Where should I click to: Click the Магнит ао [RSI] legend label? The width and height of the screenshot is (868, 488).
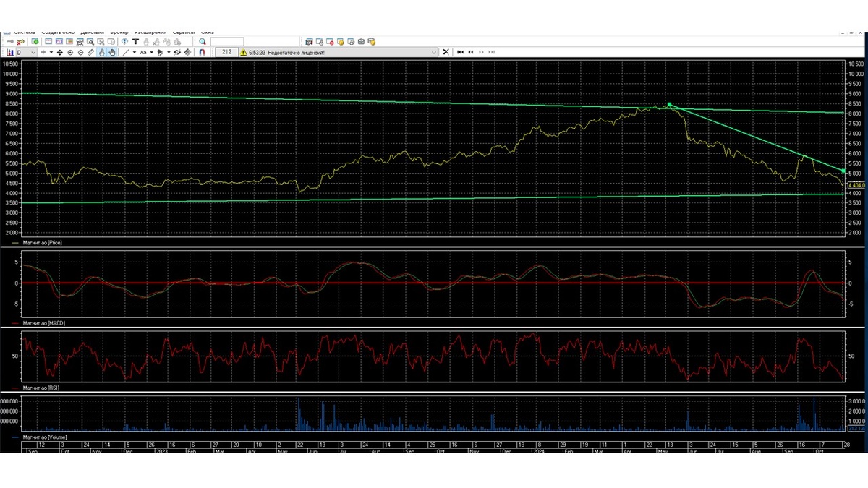pyautogui.click(x=41, y=388)
